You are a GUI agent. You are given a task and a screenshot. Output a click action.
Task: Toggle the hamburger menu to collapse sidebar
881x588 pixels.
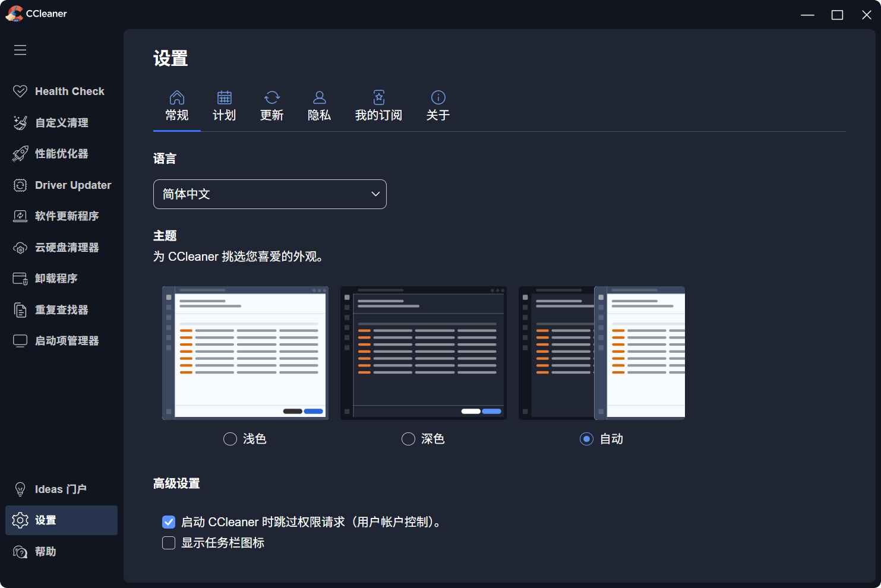[x=20, y=50]
